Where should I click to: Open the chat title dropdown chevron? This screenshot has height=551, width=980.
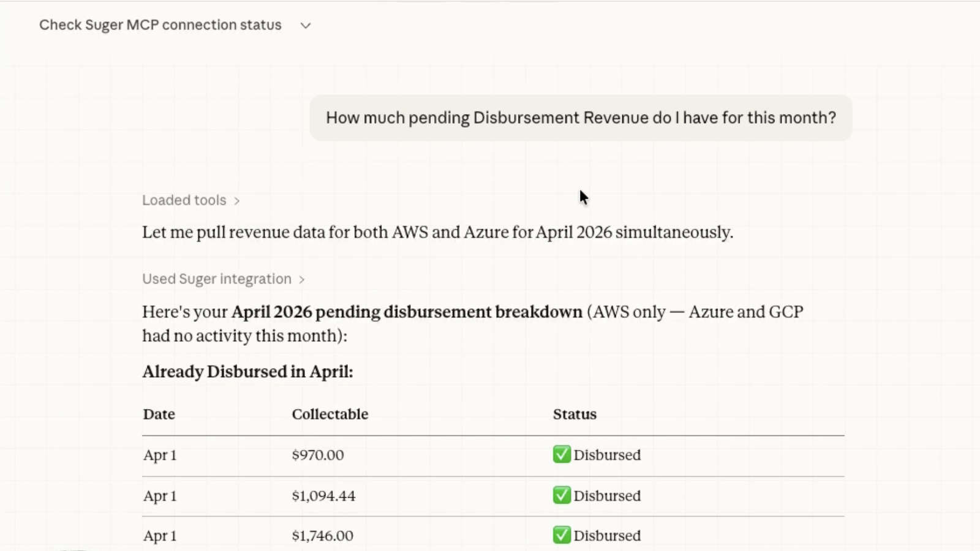coord(306,26)
